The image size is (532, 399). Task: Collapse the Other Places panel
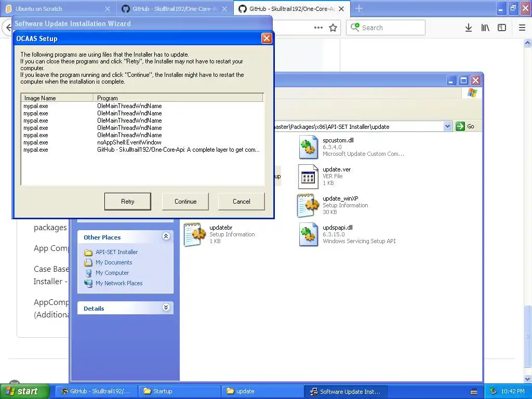pyautogui.click(x=166, y=236)
